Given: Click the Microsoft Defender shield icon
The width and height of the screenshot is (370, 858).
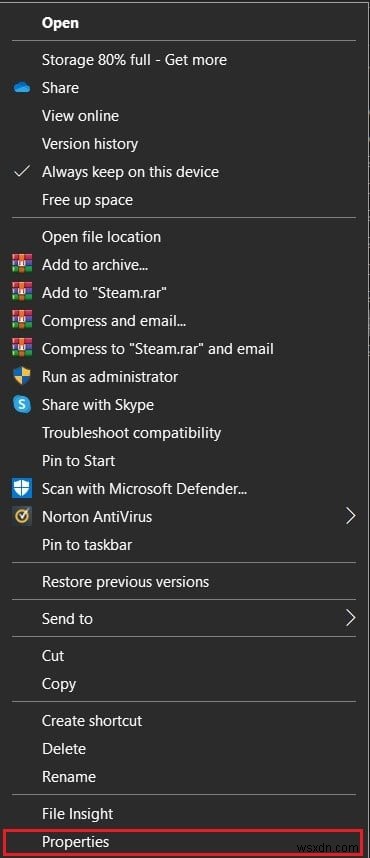Looking at the screenshot, I should click(x=22, y=489).
